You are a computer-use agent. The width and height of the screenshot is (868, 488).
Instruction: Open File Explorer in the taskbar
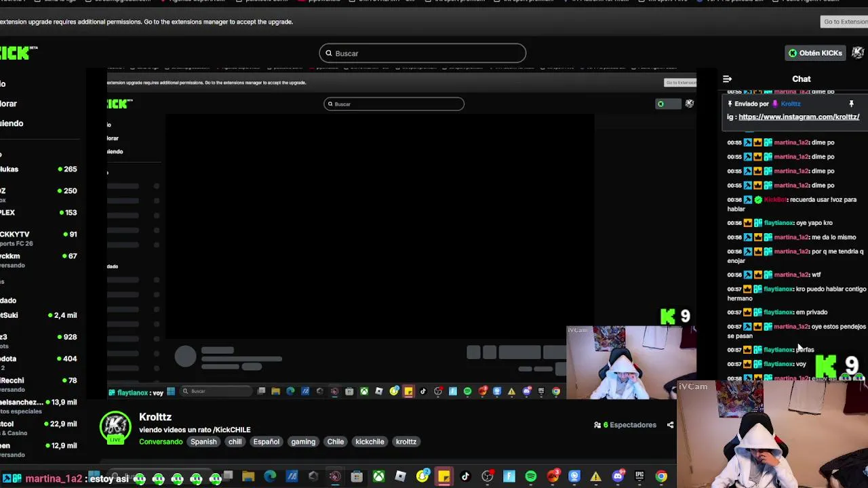pyautogui.click(x=248, y=476)
